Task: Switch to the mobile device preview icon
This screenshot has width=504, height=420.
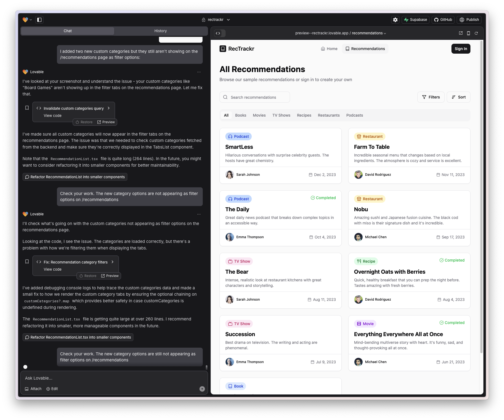Action: click(x=469, y=33)
